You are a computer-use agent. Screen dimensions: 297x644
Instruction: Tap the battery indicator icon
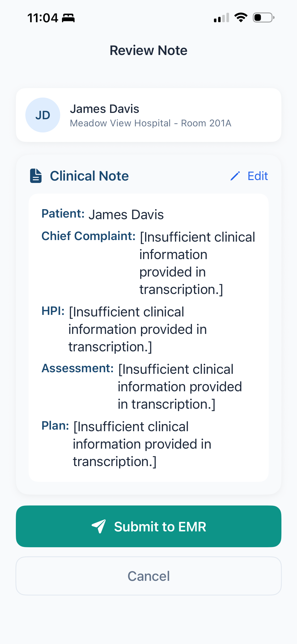263,17
